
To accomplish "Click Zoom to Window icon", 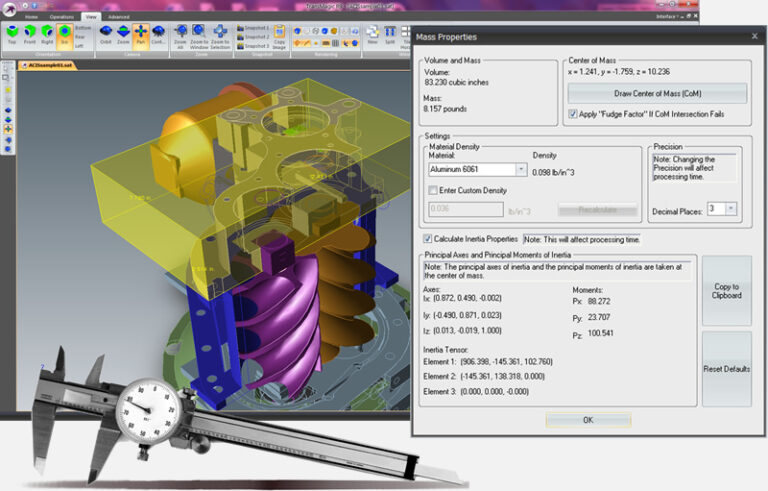I will 200,35.
